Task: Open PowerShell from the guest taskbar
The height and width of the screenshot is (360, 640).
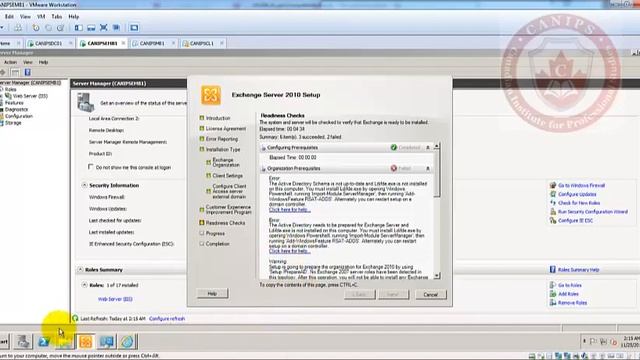Action: [44, 342]
